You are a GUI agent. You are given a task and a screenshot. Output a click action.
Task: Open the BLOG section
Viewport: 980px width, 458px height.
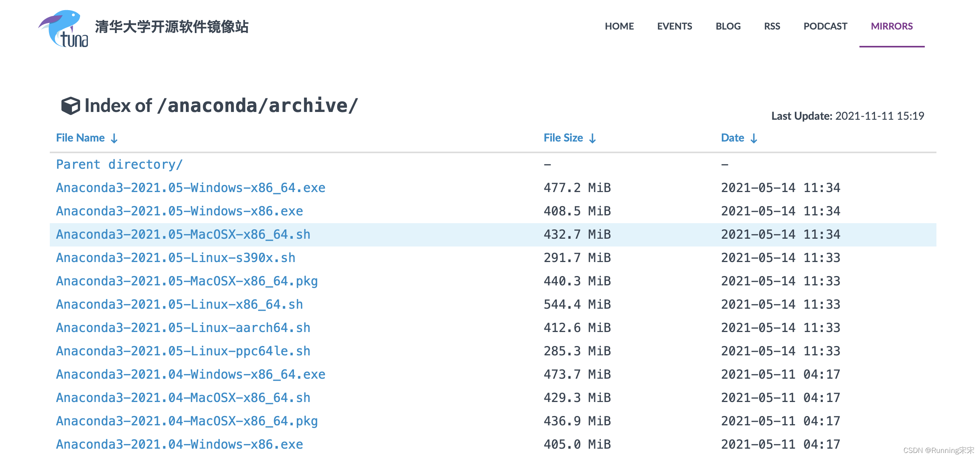728,26
